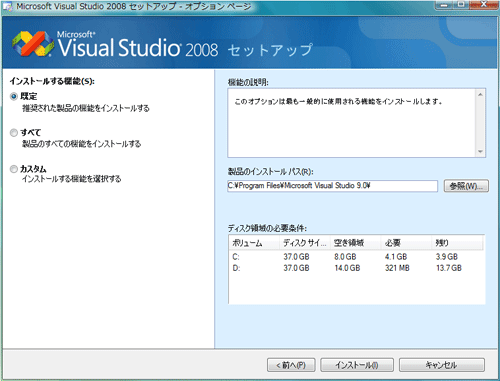Go back with the < 前へ(P) button
The width and height of the screenshot is (500, 381).
tap(291, 365)
